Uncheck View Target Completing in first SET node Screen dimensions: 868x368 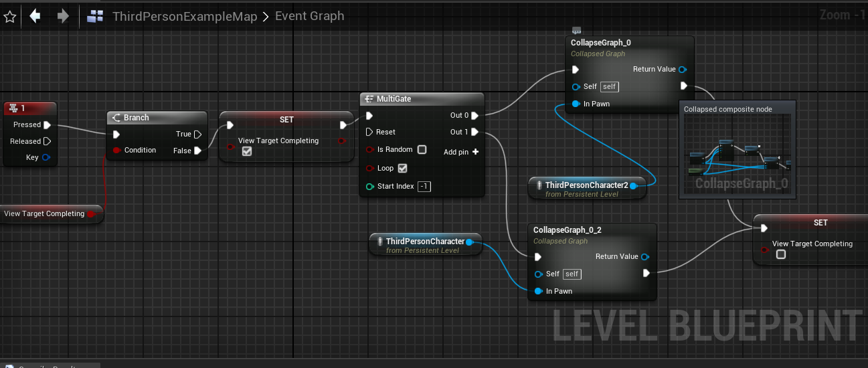[x=247, y=152]
